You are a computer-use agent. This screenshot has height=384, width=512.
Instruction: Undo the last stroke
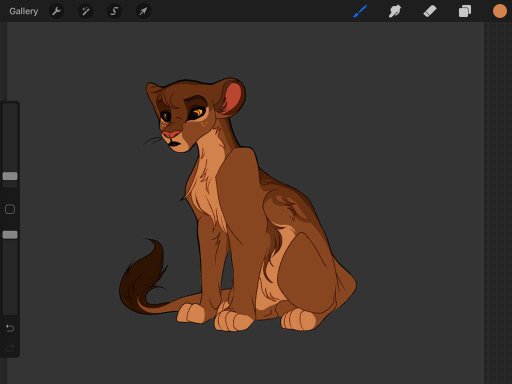(10, 328)
